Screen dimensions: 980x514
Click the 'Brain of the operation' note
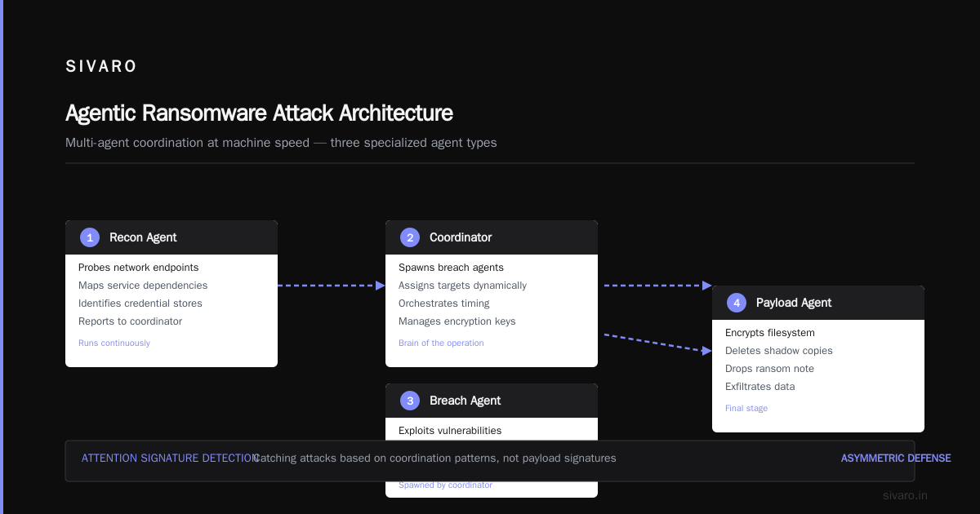click(441, 343)
